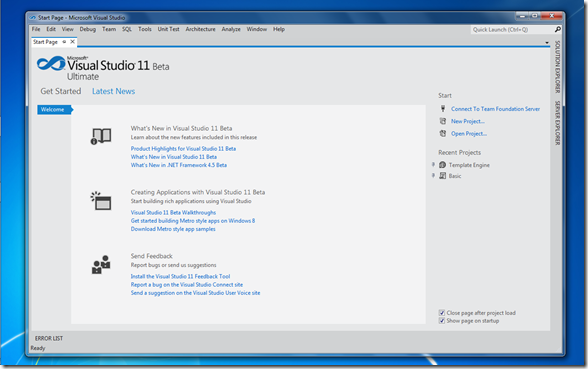The image size is (588, 369).
Task: Click the What's New book icon
Action: (101, 136)
